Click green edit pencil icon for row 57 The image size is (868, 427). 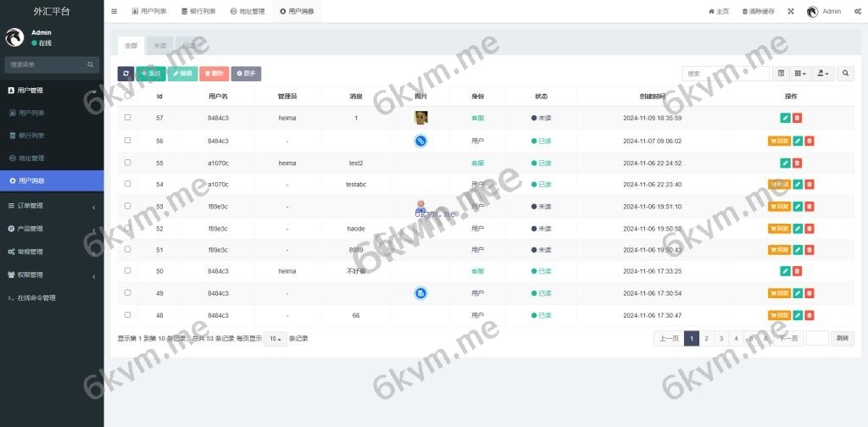(798, 119)
